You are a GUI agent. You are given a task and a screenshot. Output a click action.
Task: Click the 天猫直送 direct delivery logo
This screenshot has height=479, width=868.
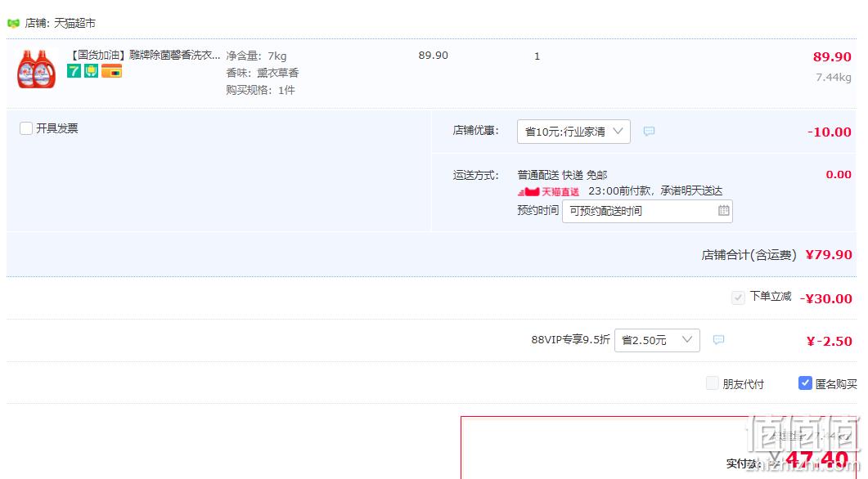(x=549, y=191)
